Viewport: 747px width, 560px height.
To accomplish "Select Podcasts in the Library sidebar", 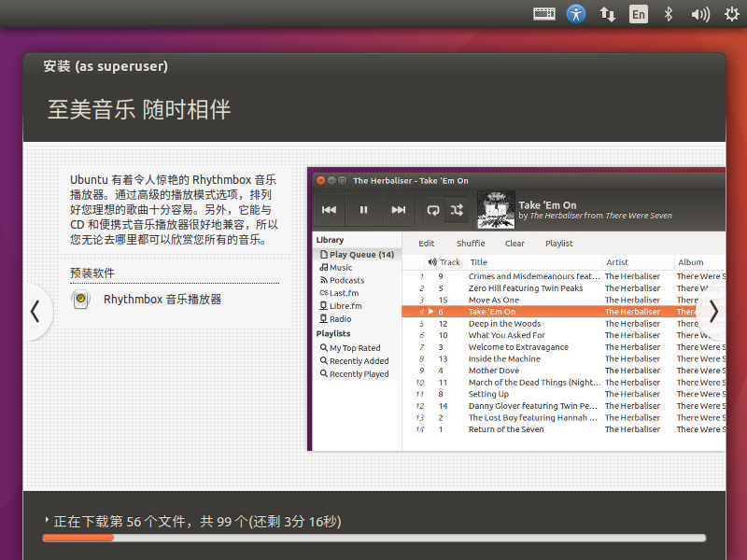I will pyautogui.click(x=342, y=281).
